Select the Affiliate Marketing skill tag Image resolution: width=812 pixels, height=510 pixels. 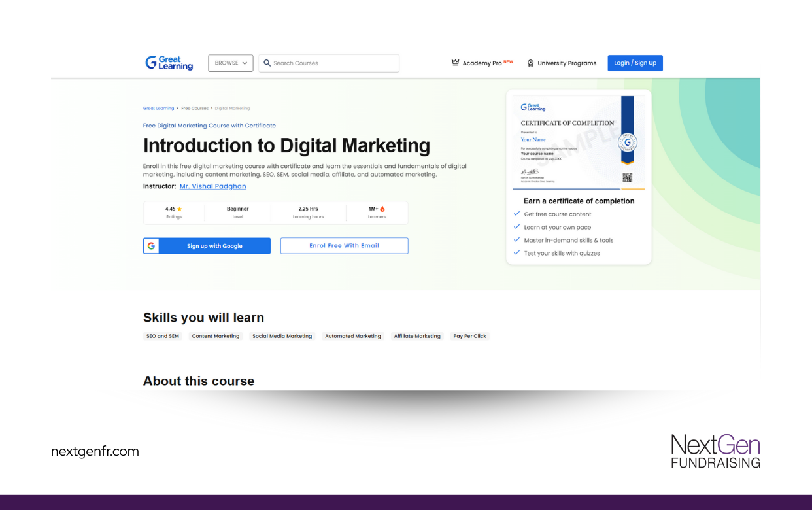[417, 336]
